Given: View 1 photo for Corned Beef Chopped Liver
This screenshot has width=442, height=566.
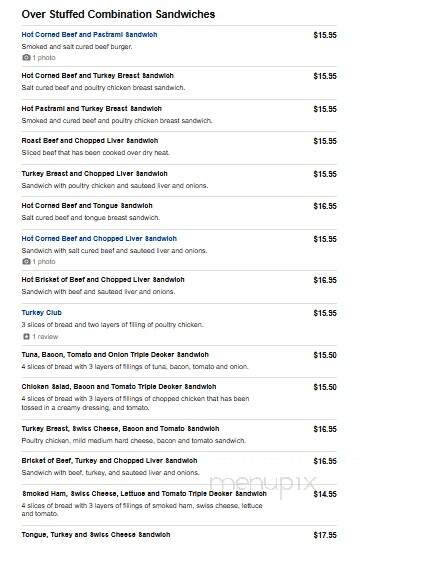Looking at the screenshot, I should click(44, 262).
